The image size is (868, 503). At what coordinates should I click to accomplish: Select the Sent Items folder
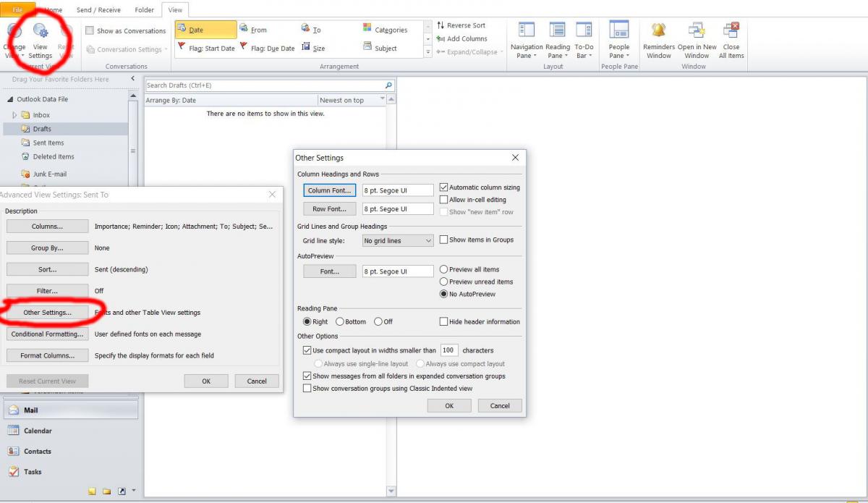click(x=48, y=143)
